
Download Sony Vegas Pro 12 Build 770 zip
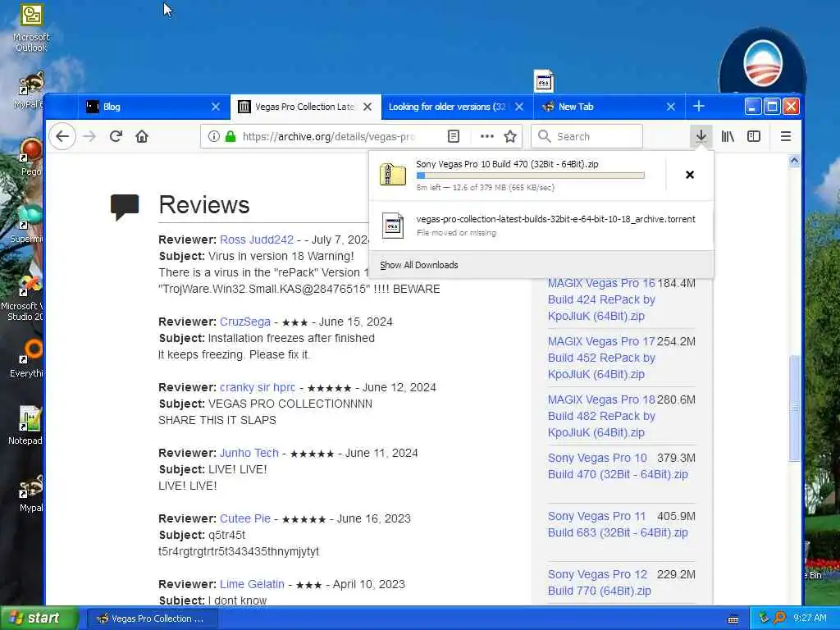click(x=599, y=583)
